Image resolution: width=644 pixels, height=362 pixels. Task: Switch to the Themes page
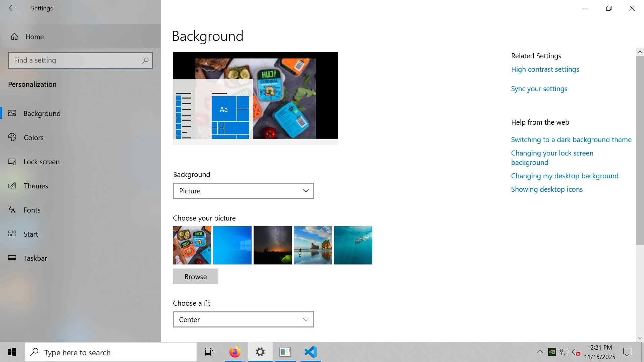[36, 186]
